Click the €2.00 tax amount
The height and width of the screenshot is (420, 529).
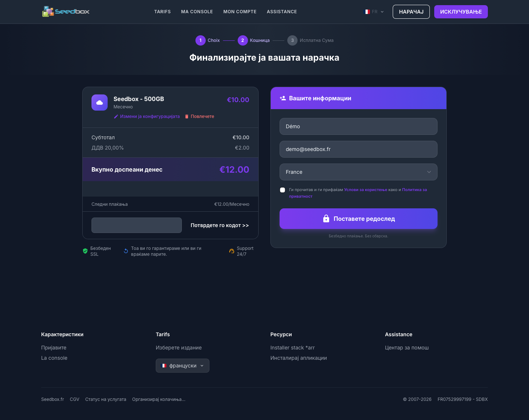click(242, 148)
